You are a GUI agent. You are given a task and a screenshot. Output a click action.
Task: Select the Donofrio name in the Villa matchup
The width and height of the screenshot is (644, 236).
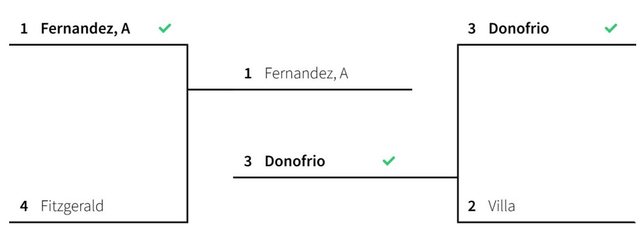519,29
